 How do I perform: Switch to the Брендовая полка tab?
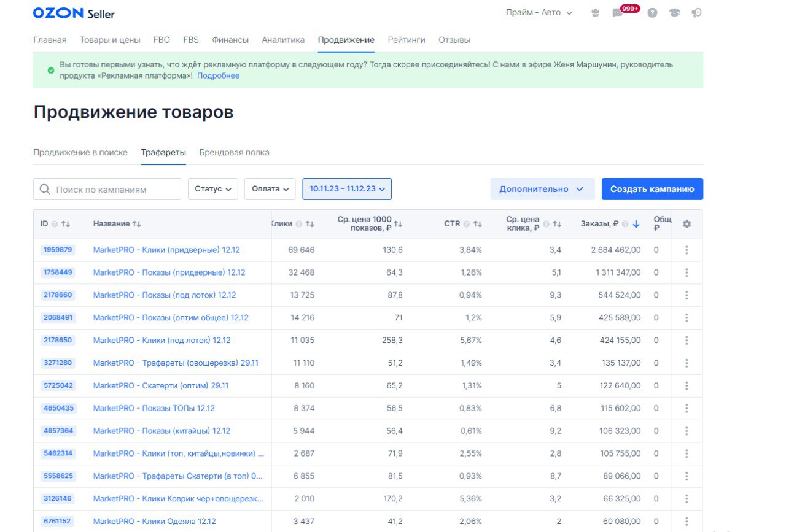coord(234,152)
